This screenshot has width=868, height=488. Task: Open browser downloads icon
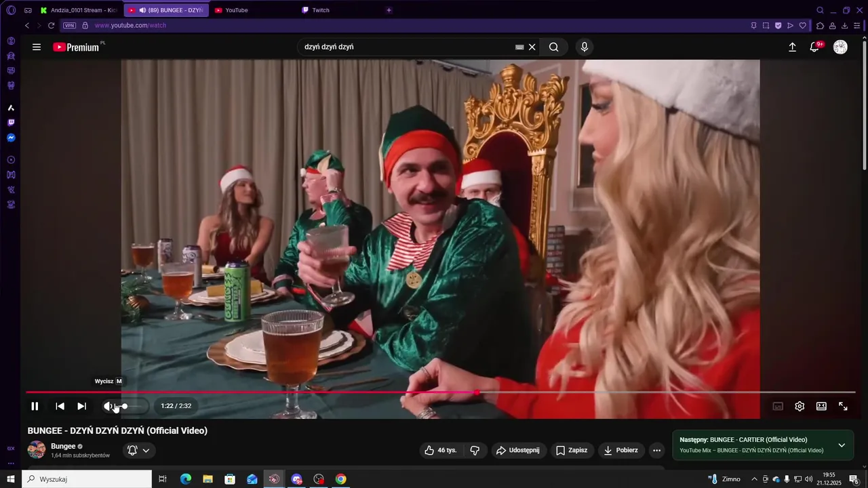coord(844,25)
